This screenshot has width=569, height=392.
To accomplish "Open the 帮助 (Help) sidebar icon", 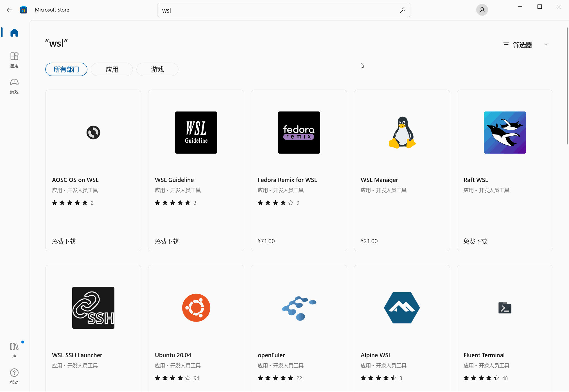I will point(14,376).
